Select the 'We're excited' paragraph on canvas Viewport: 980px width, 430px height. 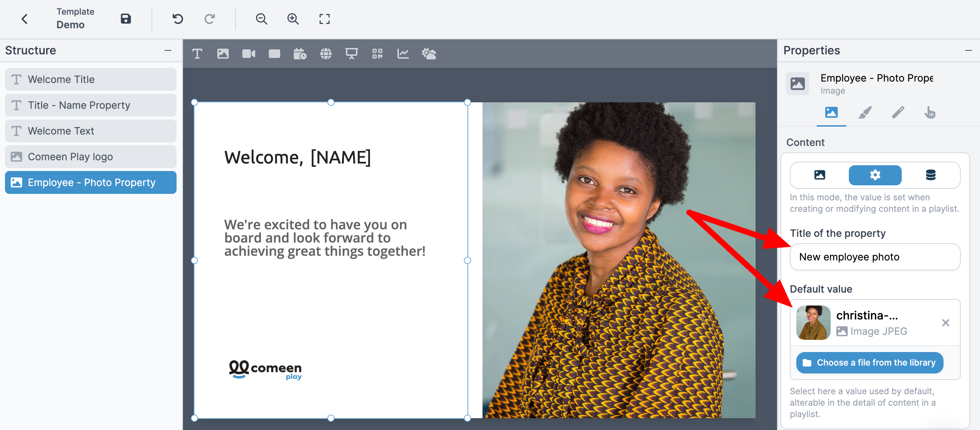(325, 238)
